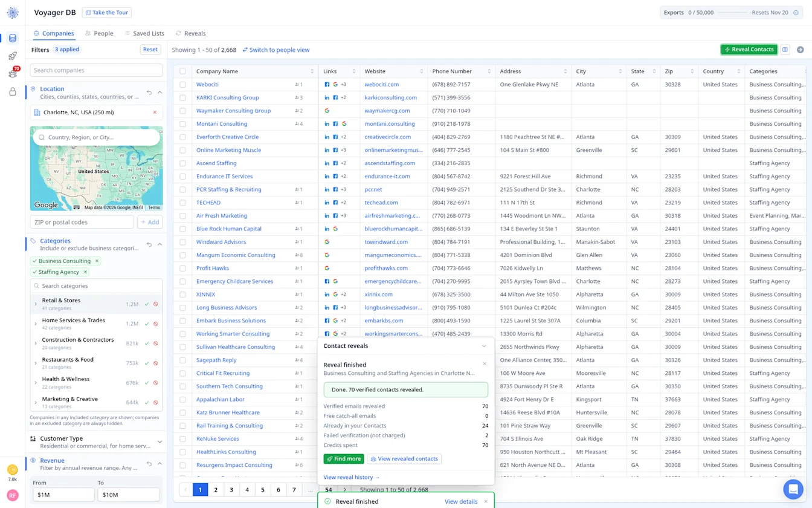
Task: Select all rows via header checkbox
Action: 182,71
